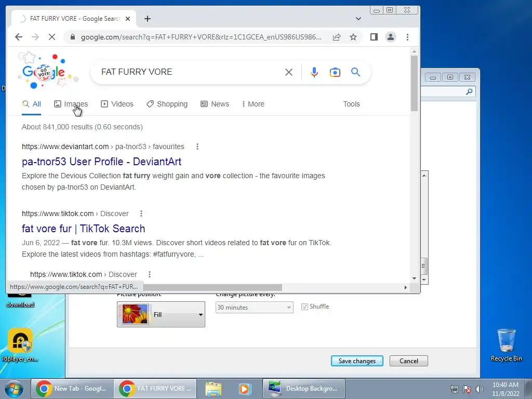
Task: Share this page icon
Action: [x=337, y=37]
